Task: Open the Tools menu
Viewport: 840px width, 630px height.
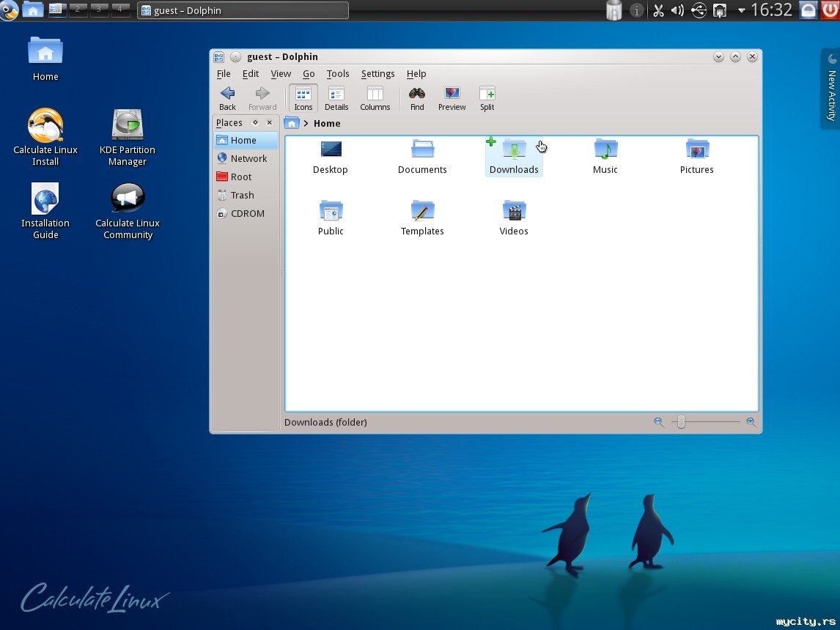Action: coord(337,74)
